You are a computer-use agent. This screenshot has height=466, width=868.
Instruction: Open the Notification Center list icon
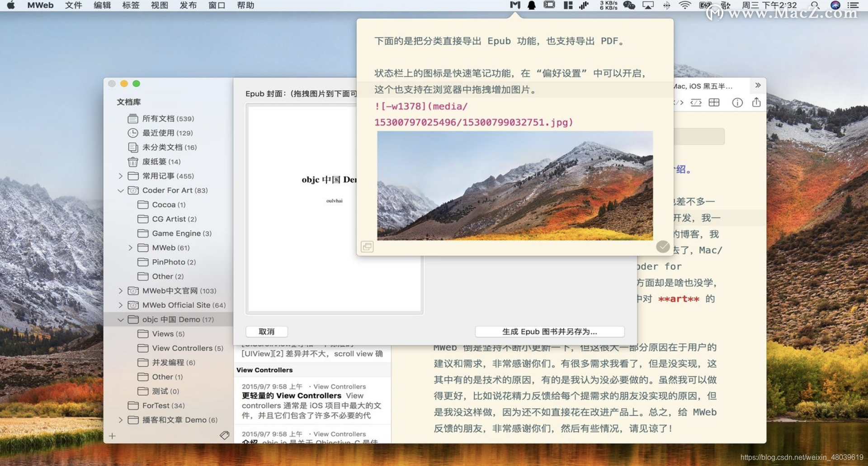tap(853, 5)
